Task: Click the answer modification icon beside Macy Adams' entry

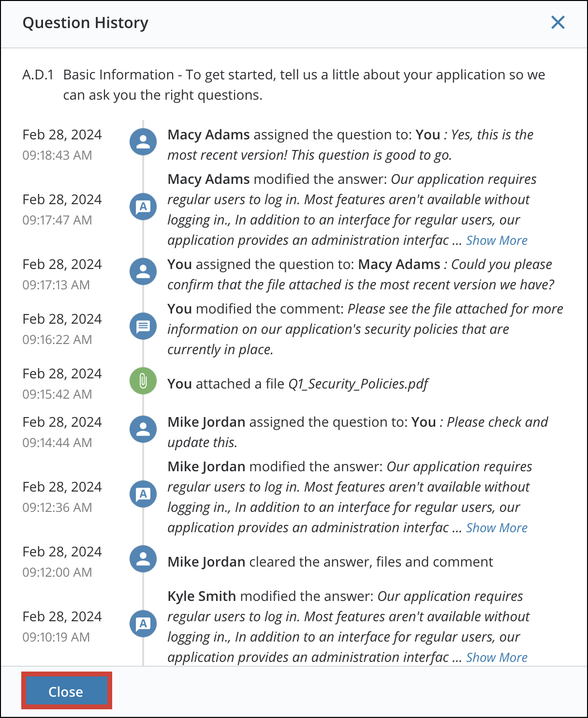Action: (143, 207)
